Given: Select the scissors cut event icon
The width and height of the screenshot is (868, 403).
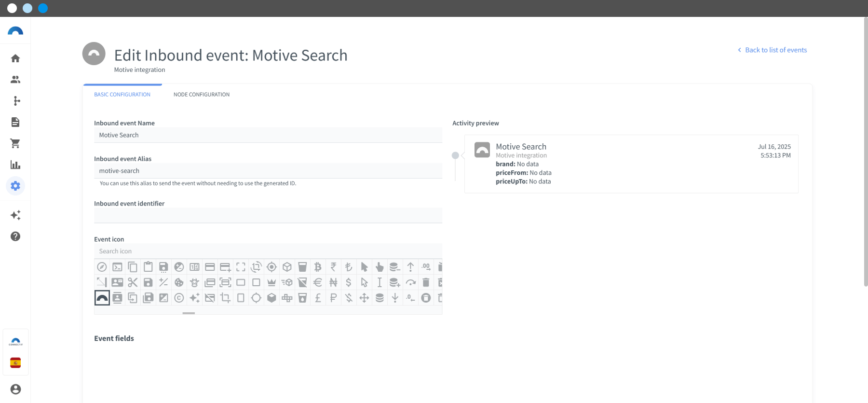Looking at the screenshot, I should (x=133, y=282).
